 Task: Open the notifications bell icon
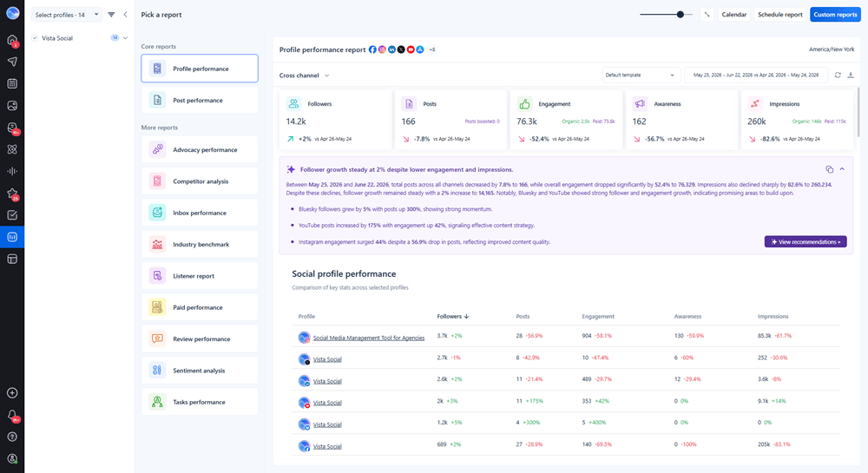tap(12, 415)
